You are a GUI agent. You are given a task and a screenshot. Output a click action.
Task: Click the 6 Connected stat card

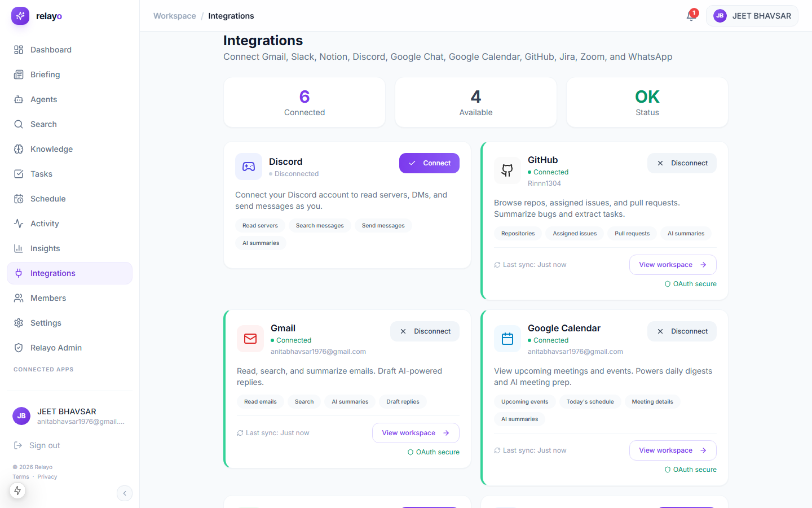(304, 102)
